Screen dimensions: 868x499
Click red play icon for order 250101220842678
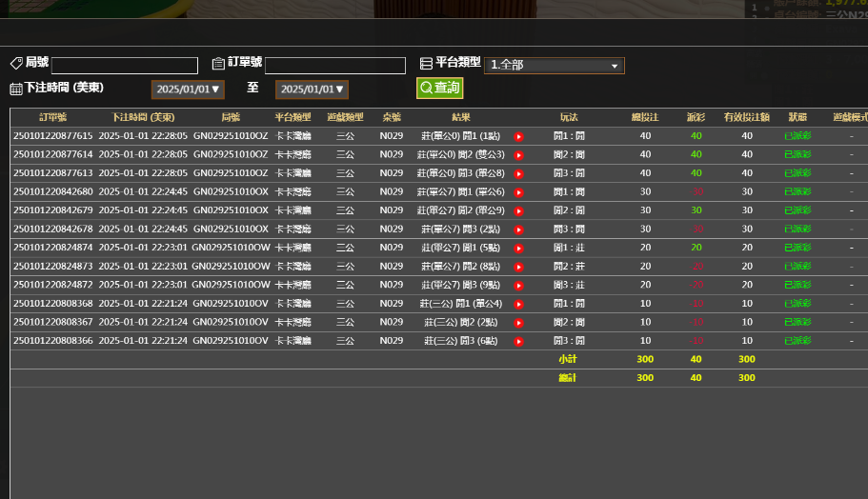(519, 230)
